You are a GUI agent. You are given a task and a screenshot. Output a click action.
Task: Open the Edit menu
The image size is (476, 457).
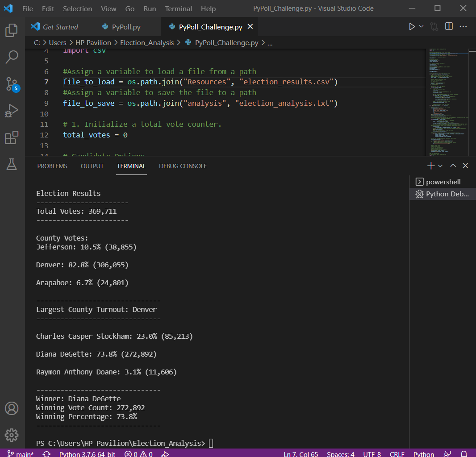48,8
